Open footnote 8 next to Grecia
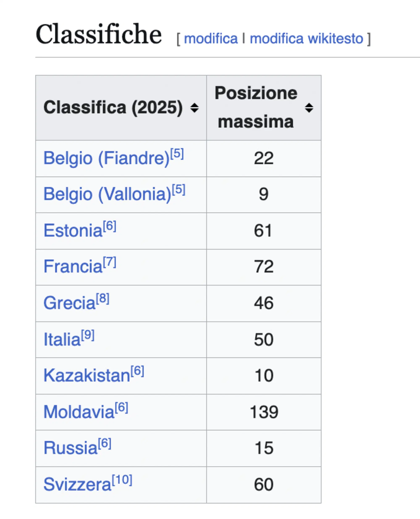 [x=103, y=298]
